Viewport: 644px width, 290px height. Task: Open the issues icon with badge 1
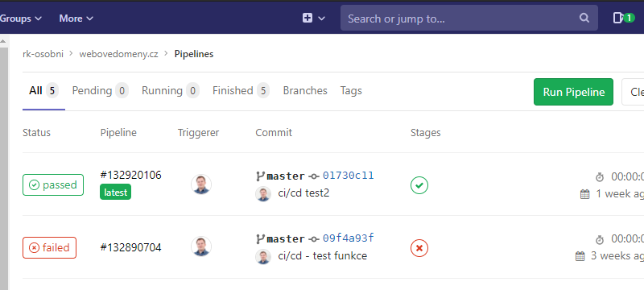coord(623,18)
